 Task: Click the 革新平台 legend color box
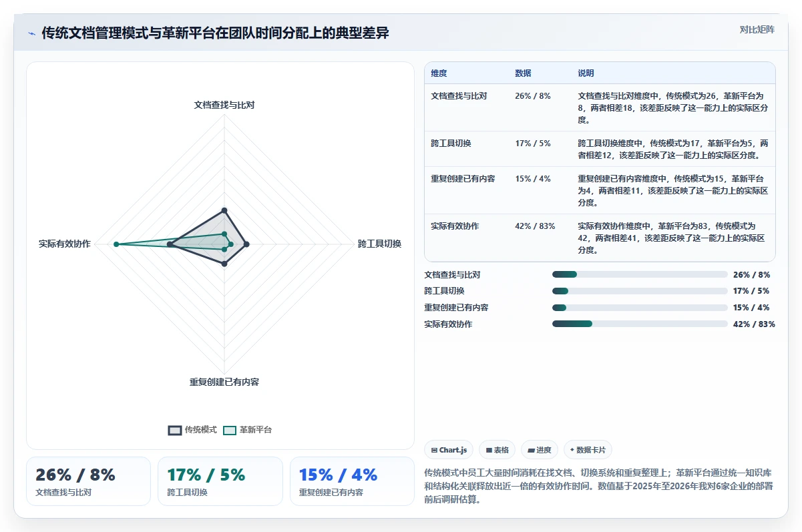(x=230, y=431)
